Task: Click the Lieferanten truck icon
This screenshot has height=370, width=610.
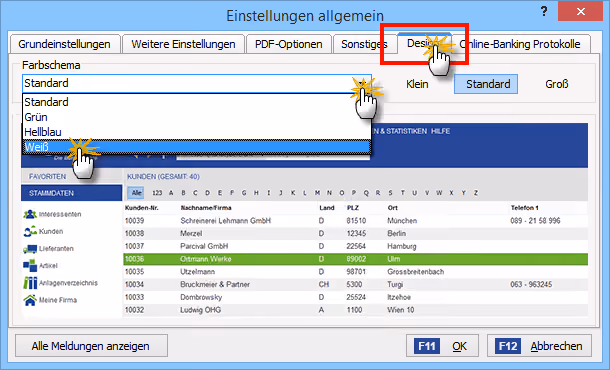Action: pos(30,249)
